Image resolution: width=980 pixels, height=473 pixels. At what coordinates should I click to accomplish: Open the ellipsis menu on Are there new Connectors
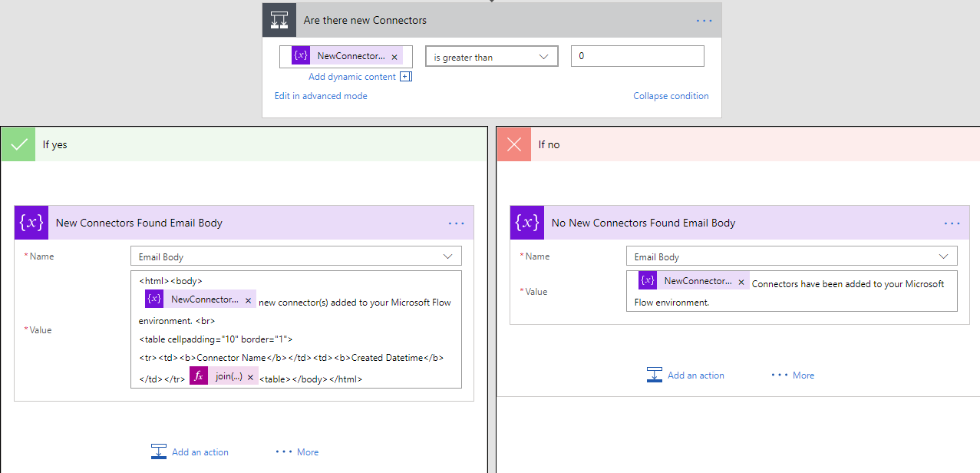(x=704, y=21)
